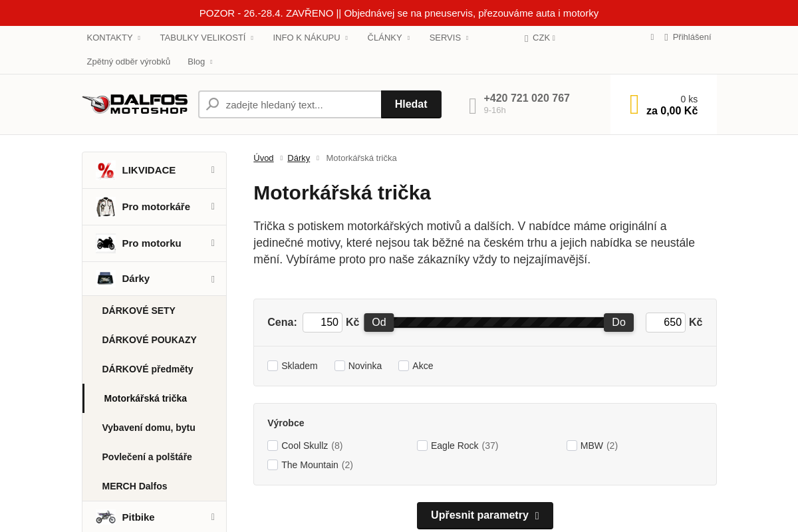
Task: Open the KONTAKTY menu
Action: tap(109, 37)
